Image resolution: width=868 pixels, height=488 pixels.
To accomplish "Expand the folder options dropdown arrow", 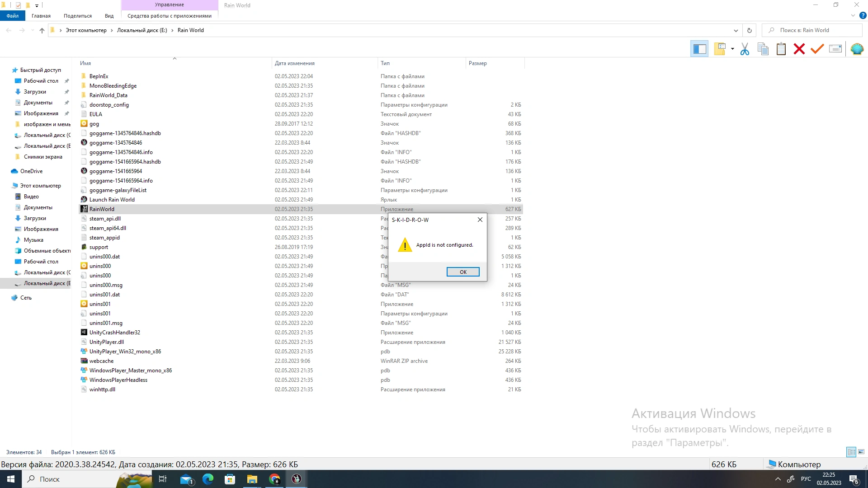I will click(x=732, y=49).
